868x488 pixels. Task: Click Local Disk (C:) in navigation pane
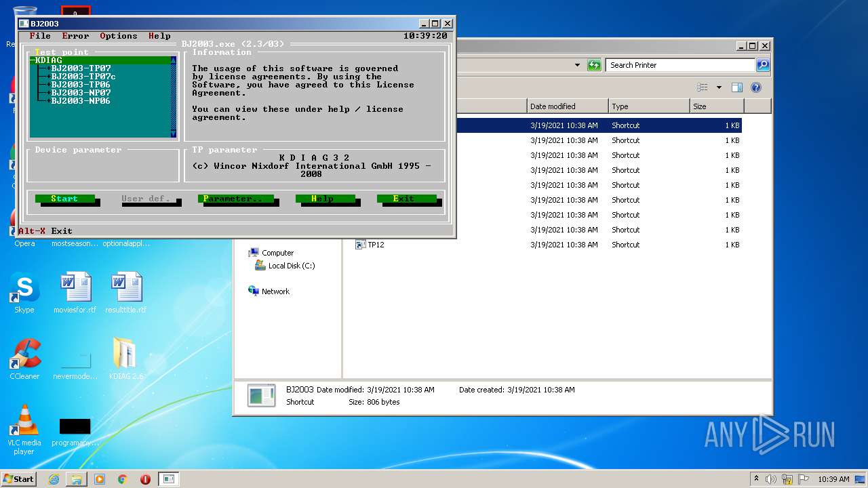[x=285, y=266]
